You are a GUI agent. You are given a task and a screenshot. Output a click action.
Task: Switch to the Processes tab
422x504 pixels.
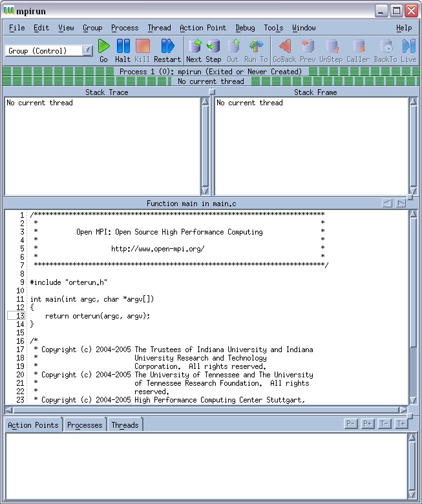(85, 425)
